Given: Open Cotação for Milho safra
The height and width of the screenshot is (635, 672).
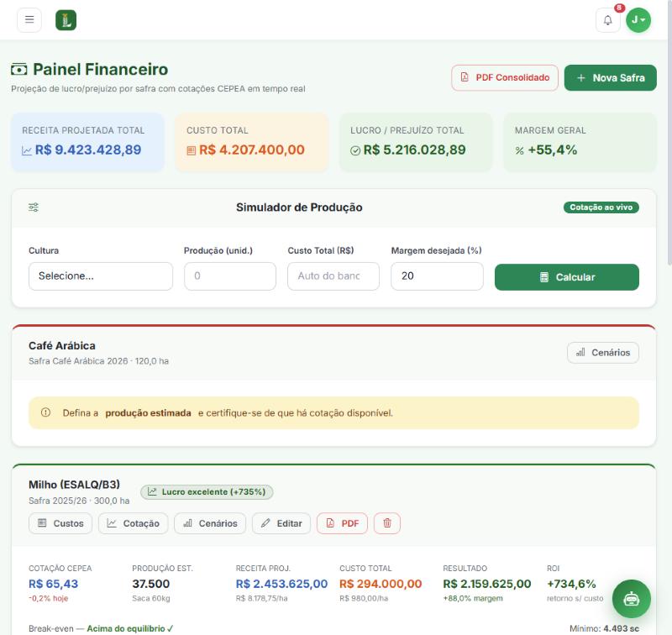Looking at the screenshot, I should 133,523.
